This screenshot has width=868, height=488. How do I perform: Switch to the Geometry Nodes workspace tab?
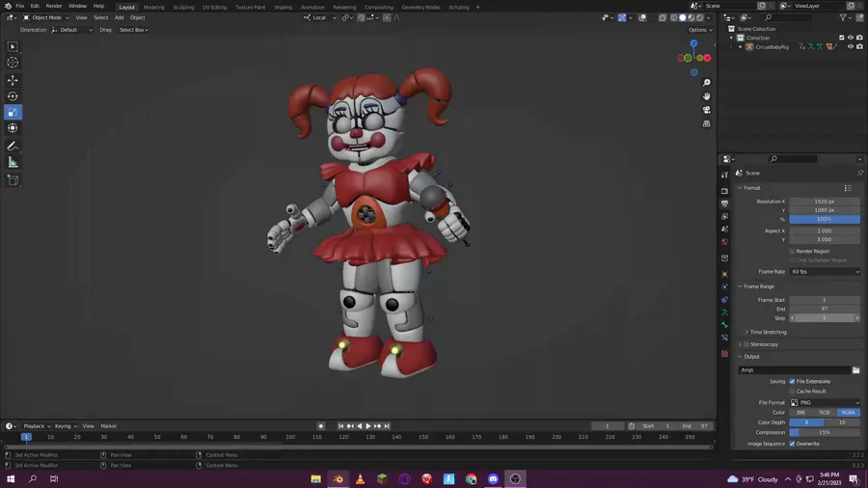click(x=420, y=7)
